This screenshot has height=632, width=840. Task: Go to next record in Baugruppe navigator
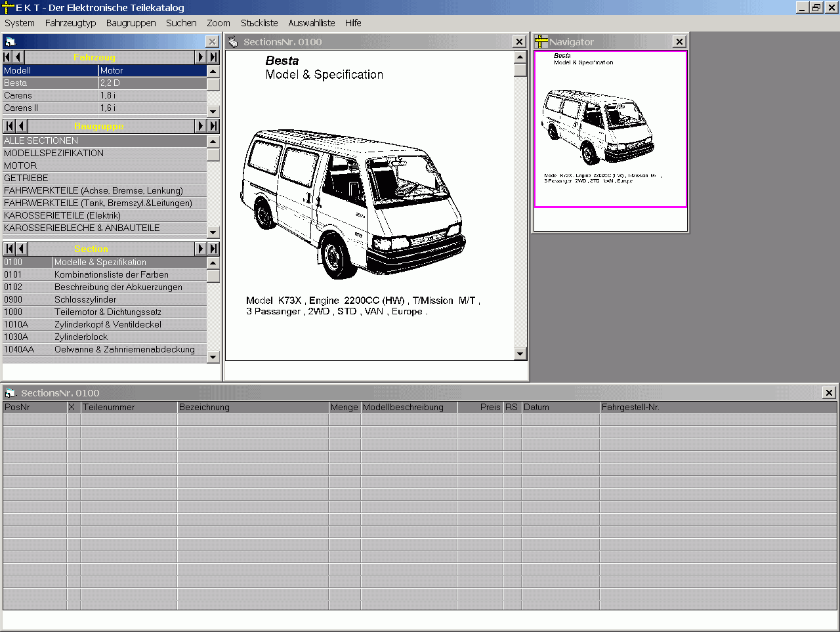[x=201, y=126]
